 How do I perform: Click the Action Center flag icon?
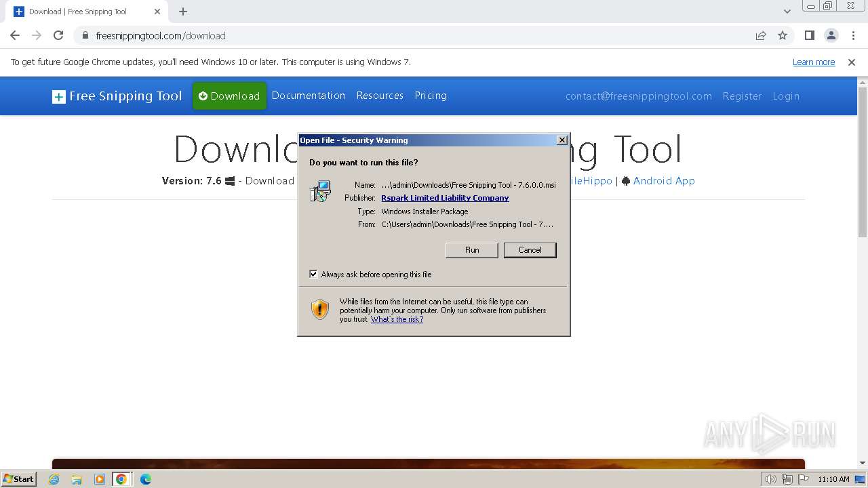pyautogui.click(x=804, y=479)
